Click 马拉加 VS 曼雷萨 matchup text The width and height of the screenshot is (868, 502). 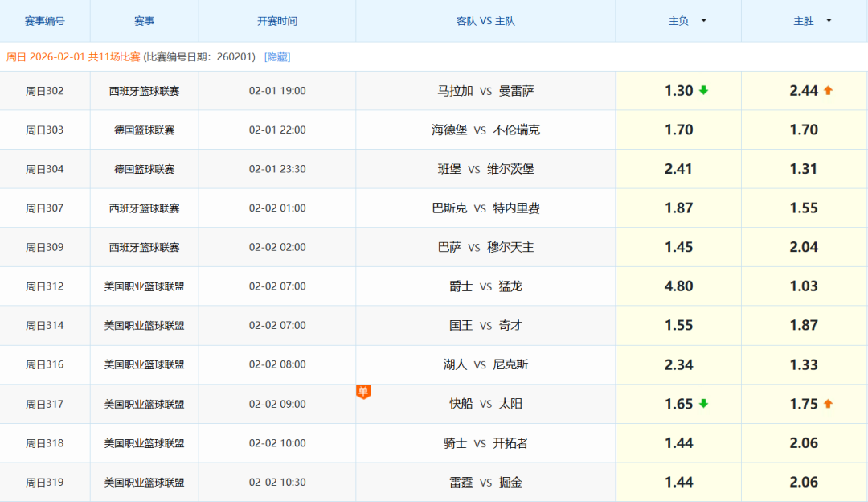click(485, 91)
